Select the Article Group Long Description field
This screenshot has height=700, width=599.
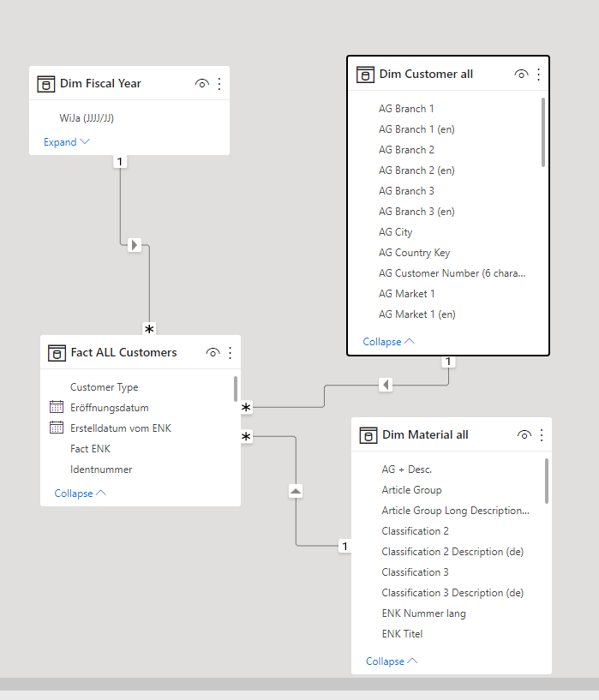point(455,511)
